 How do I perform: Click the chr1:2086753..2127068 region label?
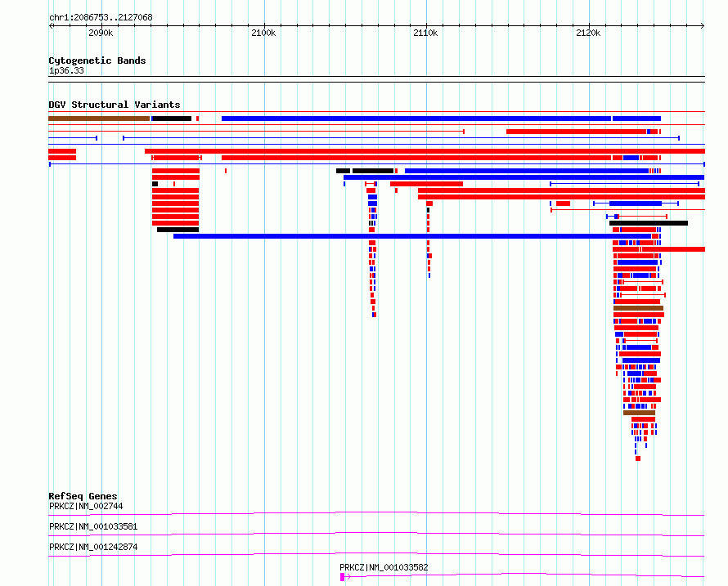(101, 17)
